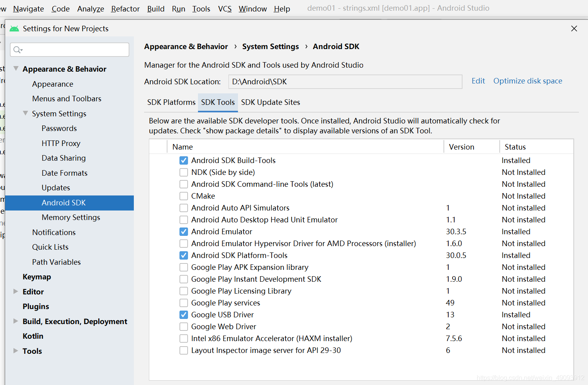Screen dimensions: 588x385
Task: Open Keymap settings
Action: tap(37, 277)
